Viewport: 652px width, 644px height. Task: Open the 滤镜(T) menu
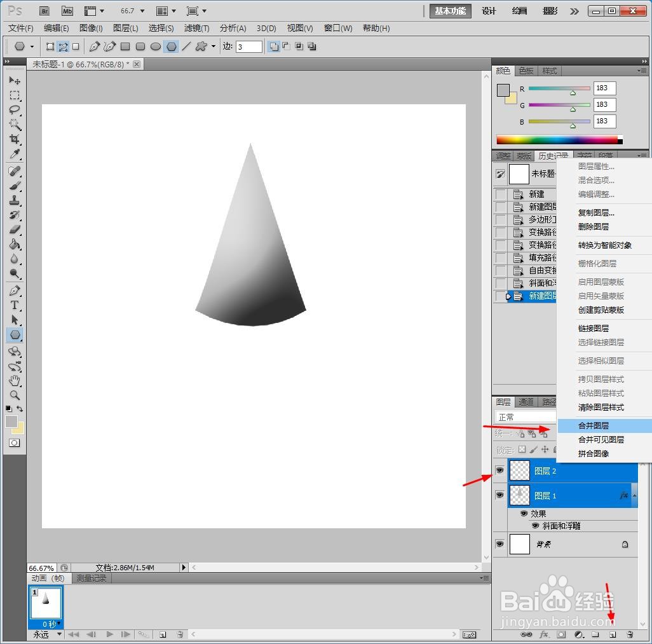coord(197,28)
